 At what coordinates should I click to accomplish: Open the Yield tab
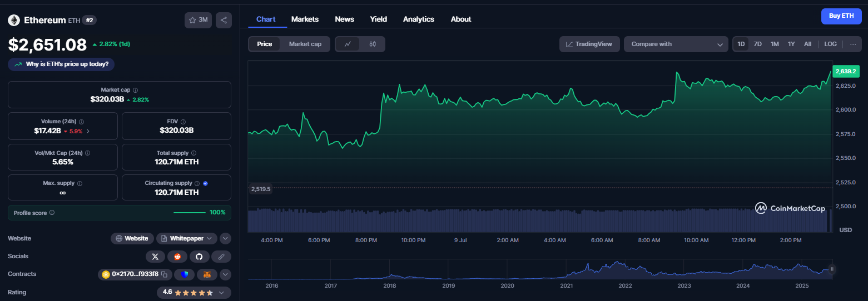click(379, 19)
